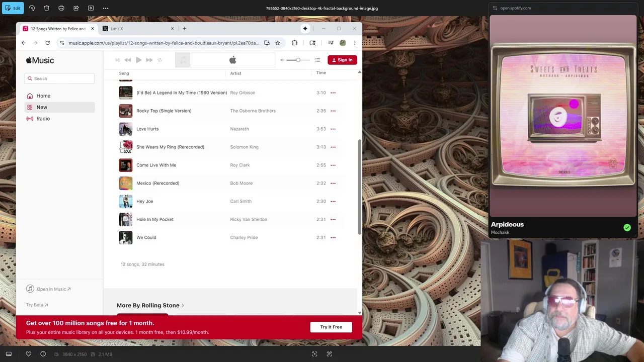Click the music.apple.com address bar URL
Viewport: 644px width, 362px height.
(164, 43)
